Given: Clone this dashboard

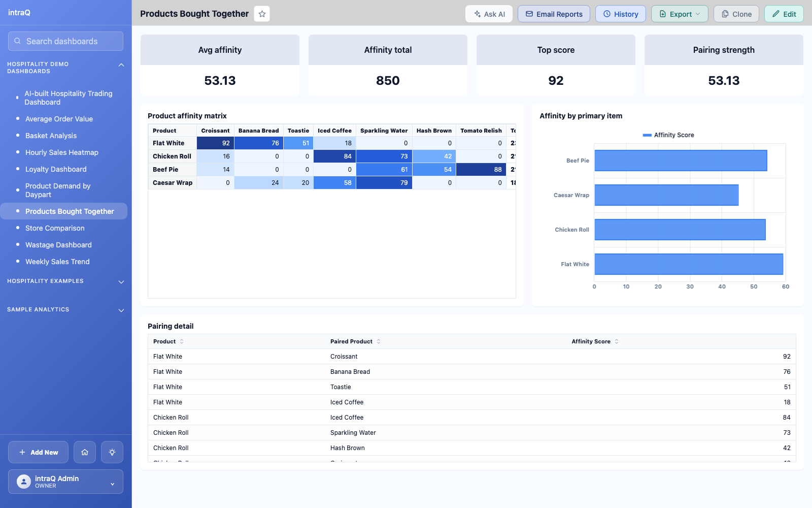Looking at the screenshot, I should coord(736,14).
